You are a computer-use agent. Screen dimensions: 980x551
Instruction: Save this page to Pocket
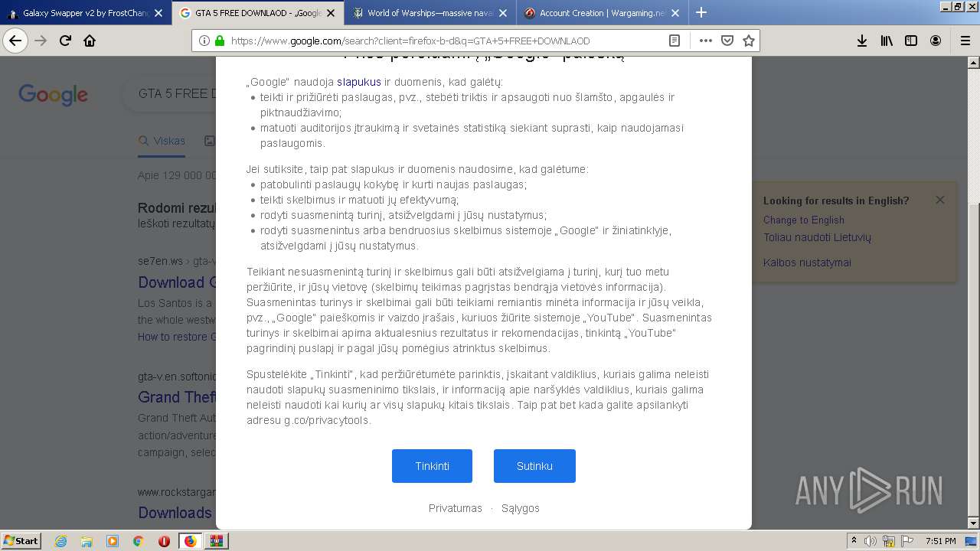coord(727,41)
